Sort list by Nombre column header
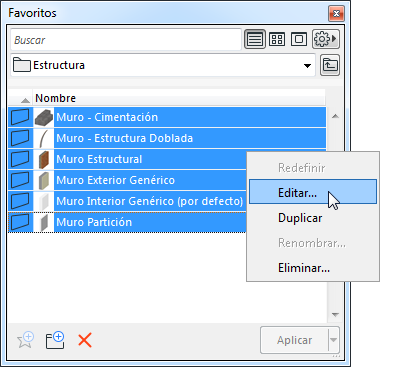Screen dimensions: 393x369 click(179, 98)
